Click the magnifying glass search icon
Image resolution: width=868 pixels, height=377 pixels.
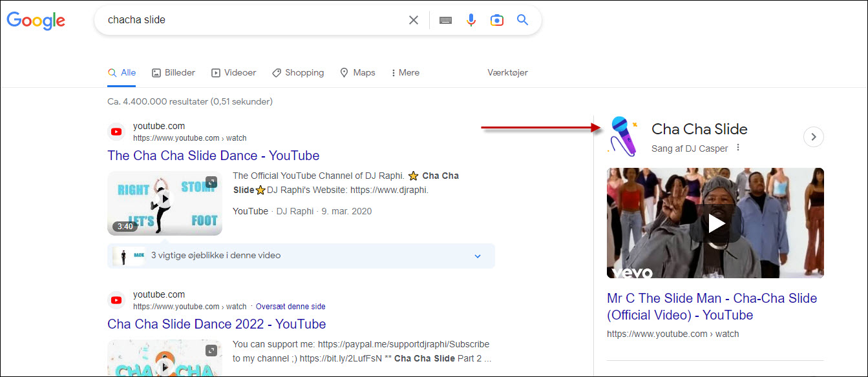(x=522, y=20)
